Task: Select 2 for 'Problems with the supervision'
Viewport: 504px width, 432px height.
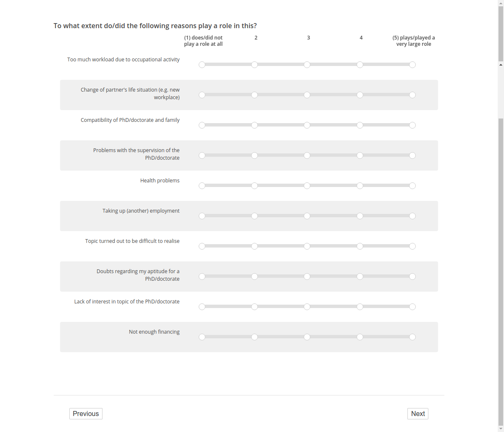Action: 255,155
